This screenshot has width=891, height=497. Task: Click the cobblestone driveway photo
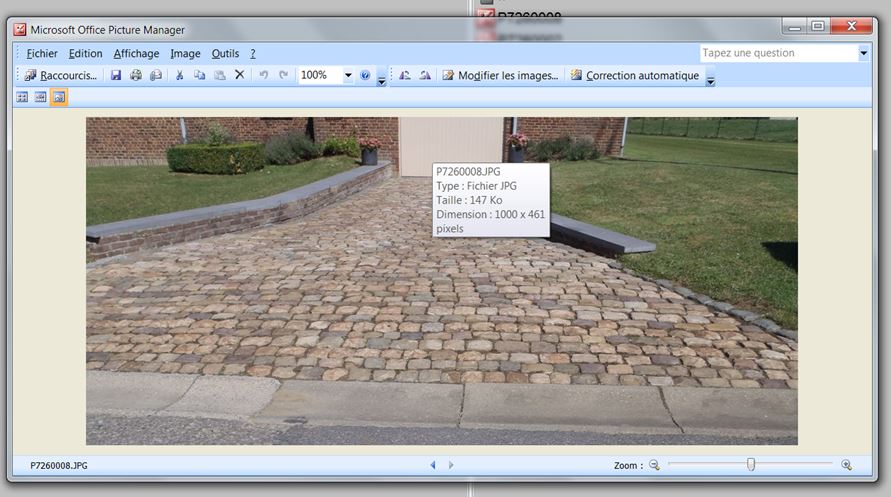[x=442, y=281]
